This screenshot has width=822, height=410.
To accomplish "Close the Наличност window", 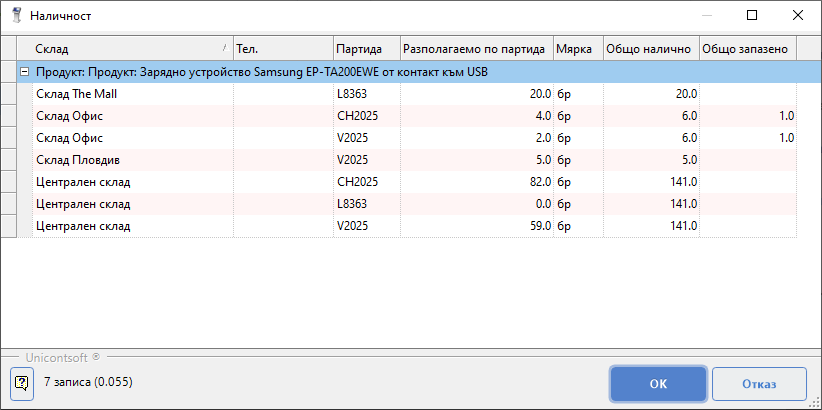I will pyautogui.click(x=798, y=16).
